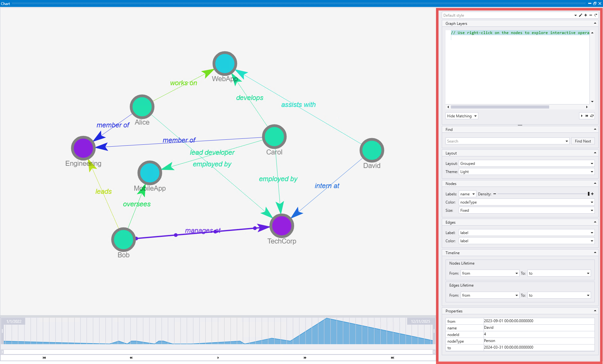Run all layers with fast-forward icon
603x364 pixels.
[x=587, y=116]
